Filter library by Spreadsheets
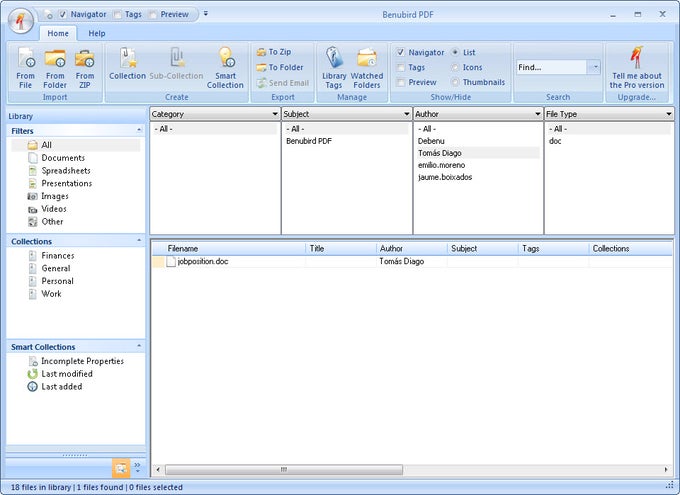 pyautogui.click(x=59, y=170)
